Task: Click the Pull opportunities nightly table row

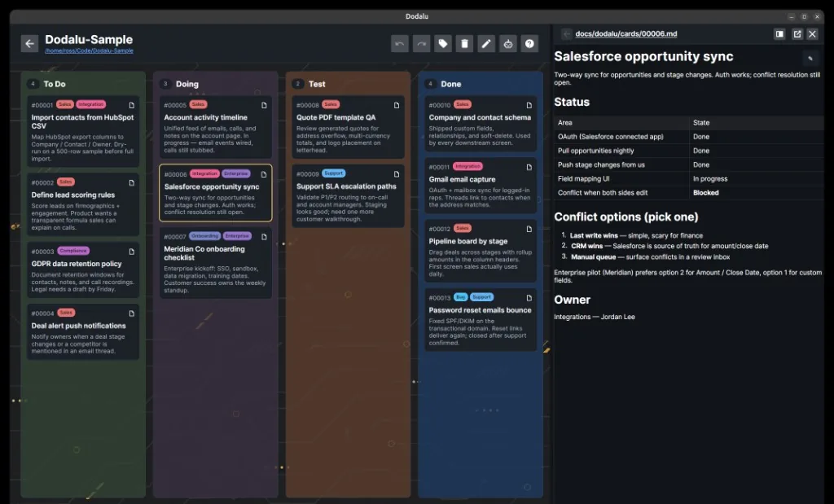Action: click(x=688, y=151)
